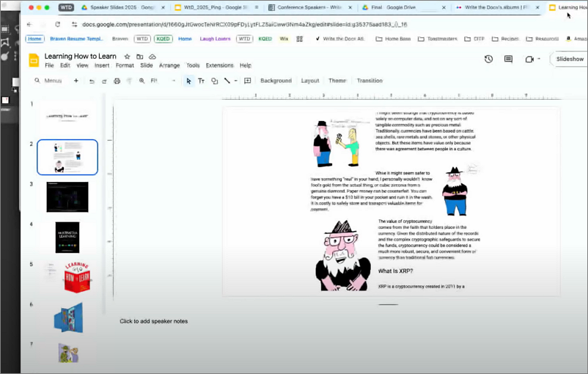This screenshot has height=374, width=588.
Task: Switch to Write the Docs albums tab
Action: pyautogui.click(x=497, y=7)
